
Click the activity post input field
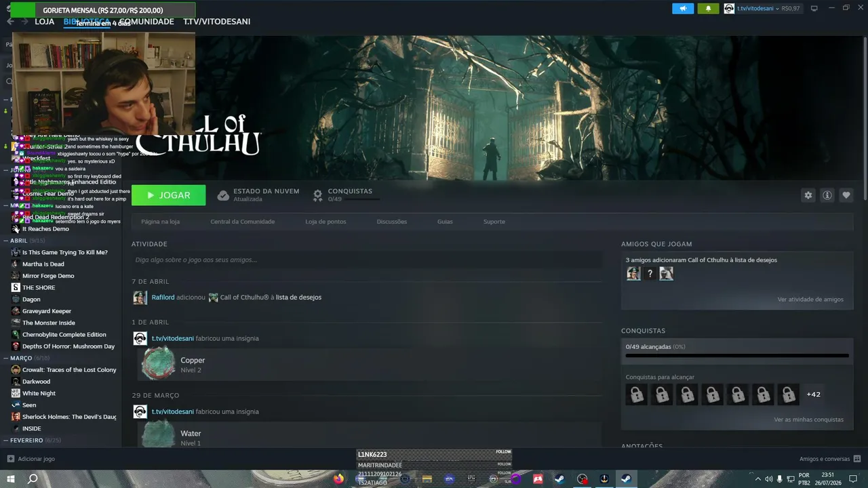tap(367, 260)
